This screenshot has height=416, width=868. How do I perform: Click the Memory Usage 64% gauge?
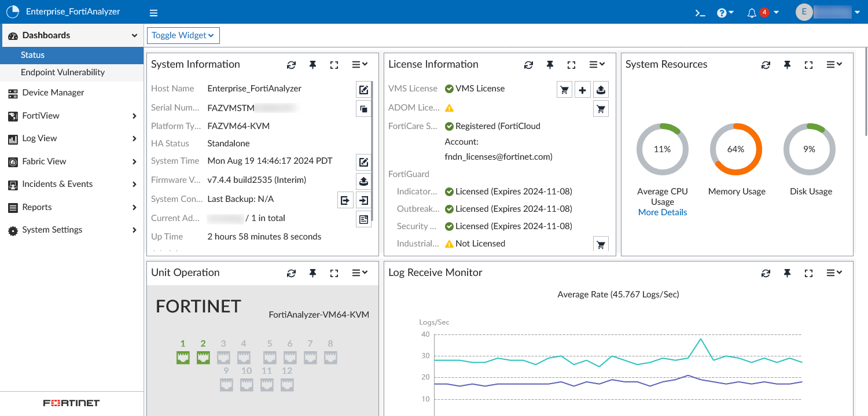(x=736, y=149)
